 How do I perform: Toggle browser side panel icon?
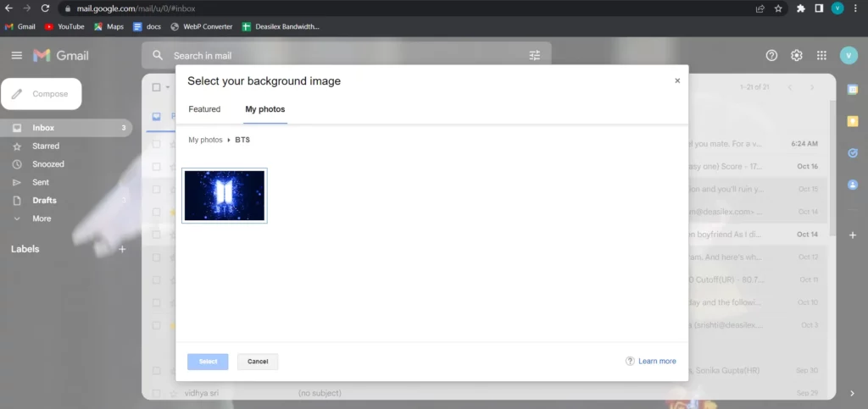(x=819, y=8)
